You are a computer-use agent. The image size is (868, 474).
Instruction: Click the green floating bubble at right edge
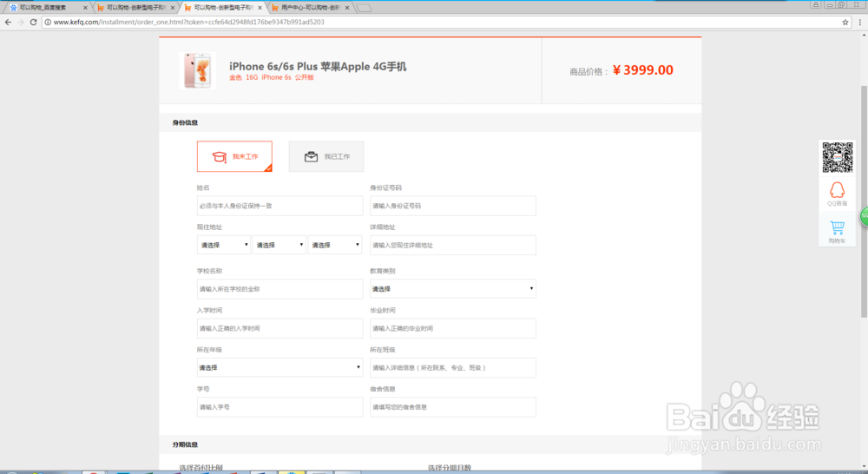[865, 216]
